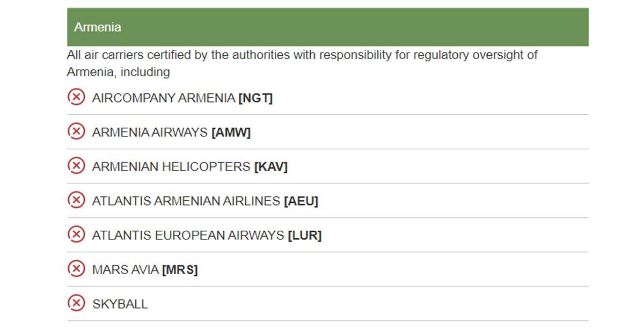Select the [LUR] code label
Image resolution: width=644 pixels, height=330 pixels.
click(x=305, y=236)
